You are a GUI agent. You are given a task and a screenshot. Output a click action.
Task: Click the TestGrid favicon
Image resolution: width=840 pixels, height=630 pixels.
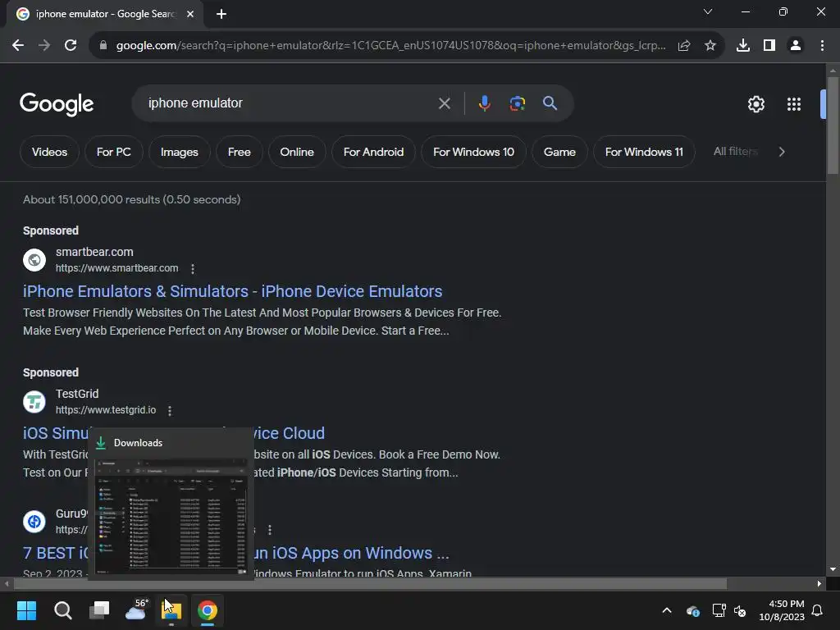click(x=34, y=402)
